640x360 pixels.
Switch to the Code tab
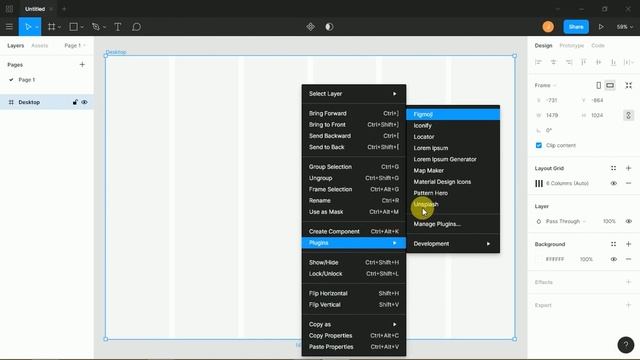coord(598,45)
